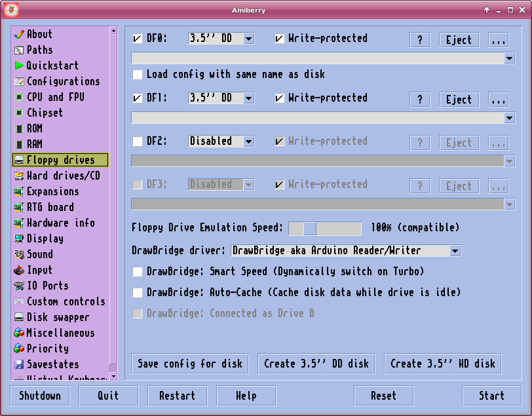Click the RTG board card icon

[x=19, y=207]
